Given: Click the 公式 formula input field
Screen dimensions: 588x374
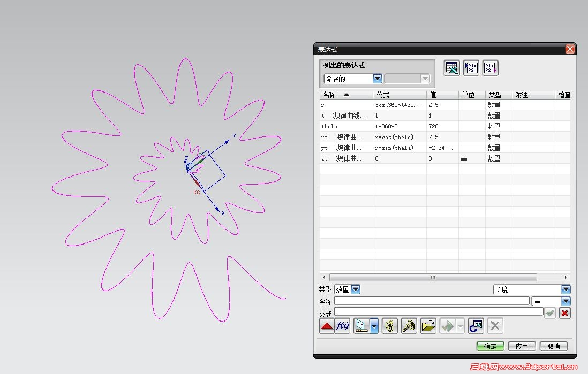Looking at the screenshot, I should pos(439,311).
